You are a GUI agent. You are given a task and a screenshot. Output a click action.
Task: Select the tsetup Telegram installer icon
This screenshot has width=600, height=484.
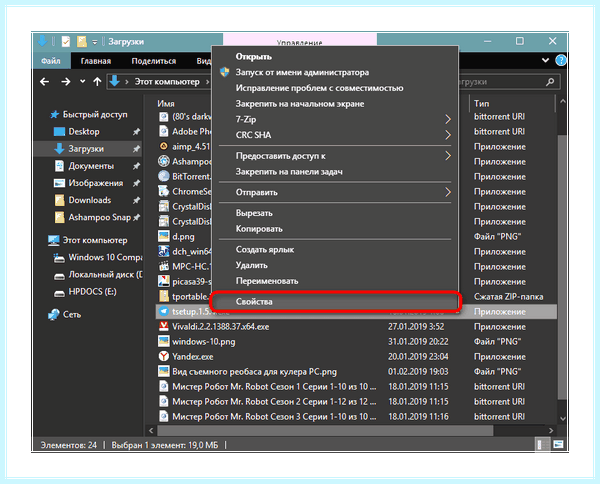point(164,311)
